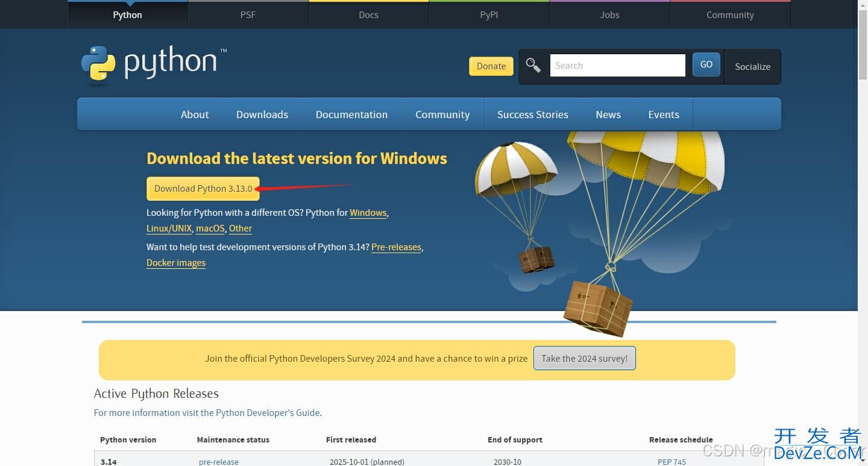Click the Maintenance status column header

(233, 439)
